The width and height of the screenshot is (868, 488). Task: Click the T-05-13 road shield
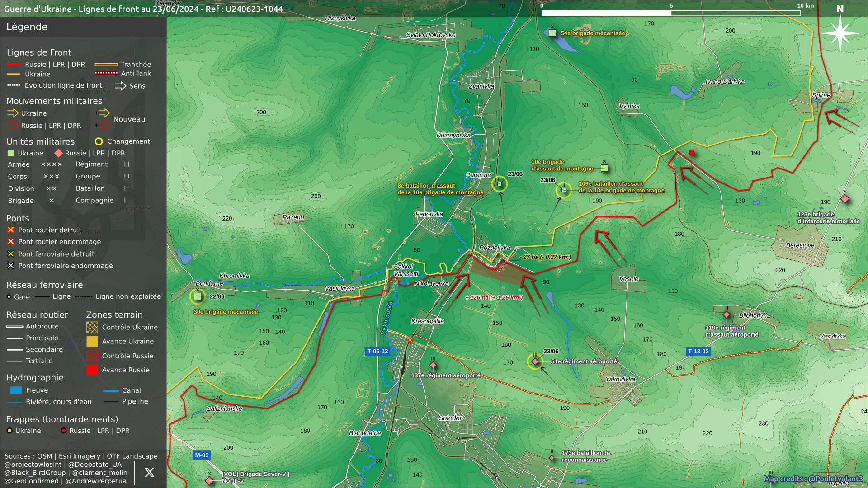click(x=377, y=352)
